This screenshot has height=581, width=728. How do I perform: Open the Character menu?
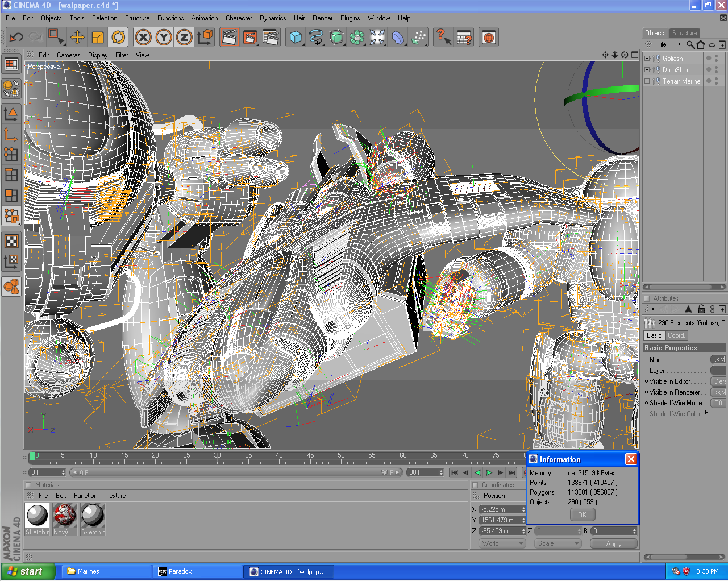pos(239,18)
